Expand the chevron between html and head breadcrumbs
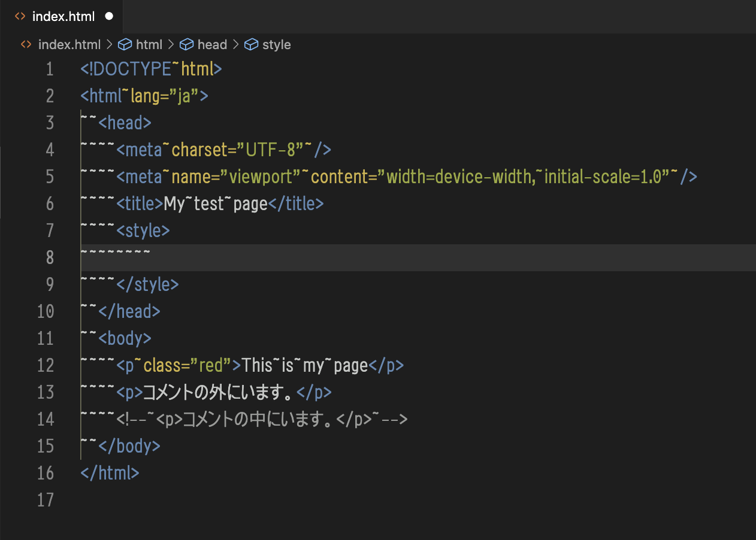This screenshot has height=540, width=756. click(171, 45)
